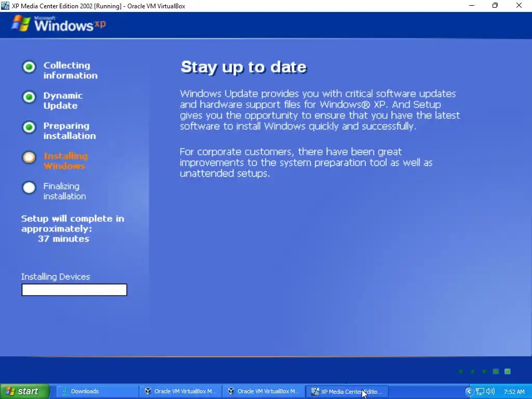Click the Dynamic Update step indicator
Image resolution: width=532 pixels, height=399 pixels.
29,97
